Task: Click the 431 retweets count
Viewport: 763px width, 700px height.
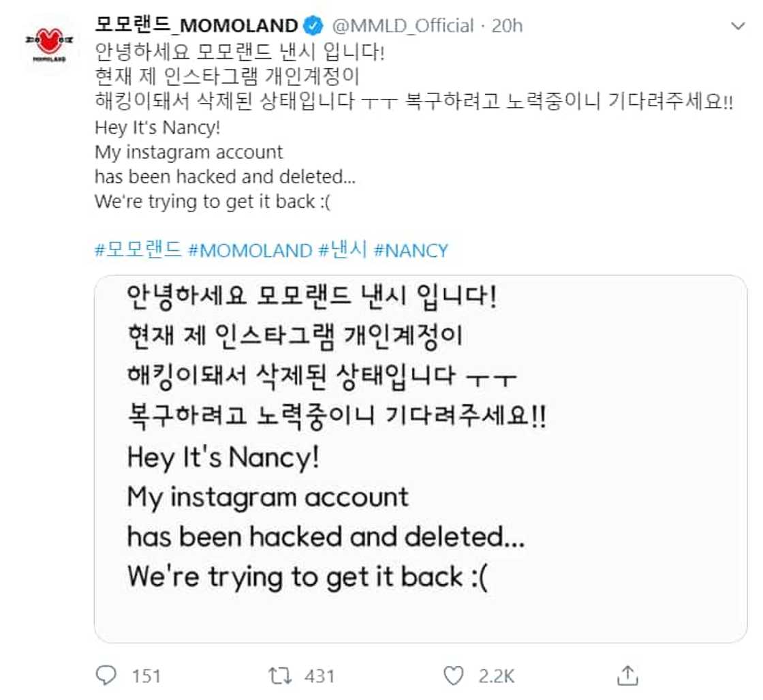Action: (320, 675)
